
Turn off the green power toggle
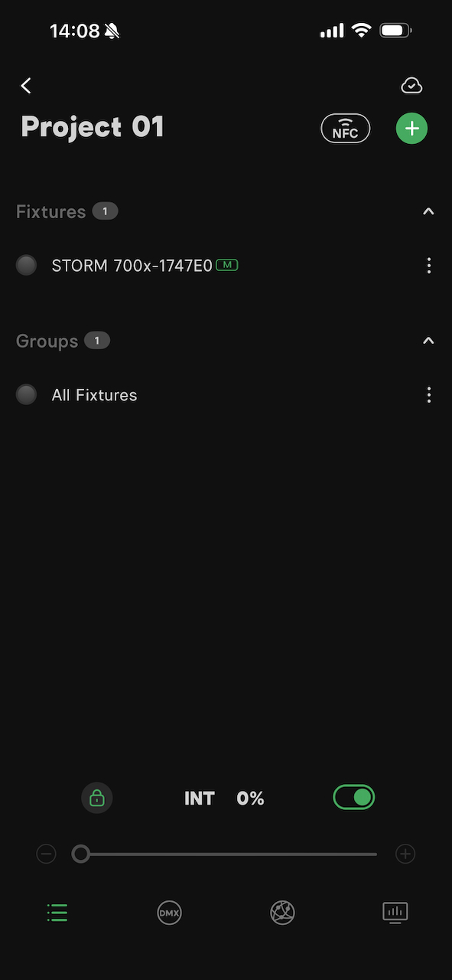click(353, 797)
